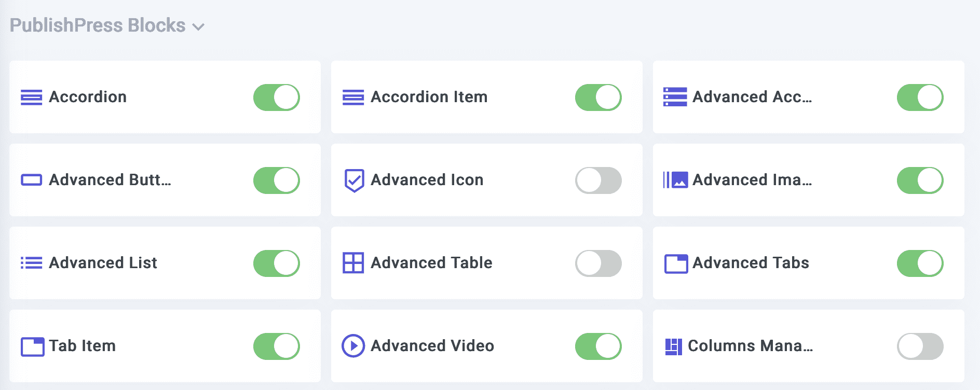Disable the Advanced List block
Image resolution: width=980 pixels, height=390 pixels.
tap(277, 263)
